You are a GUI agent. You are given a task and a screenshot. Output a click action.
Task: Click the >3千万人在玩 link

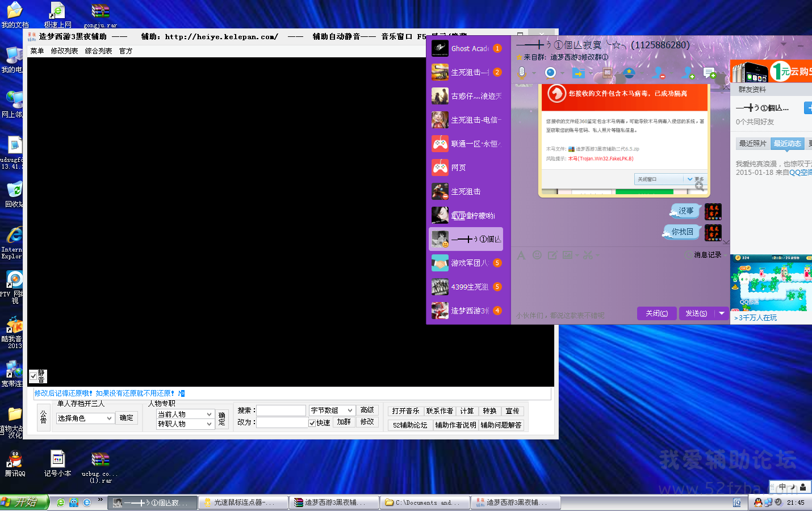[755, 318]
